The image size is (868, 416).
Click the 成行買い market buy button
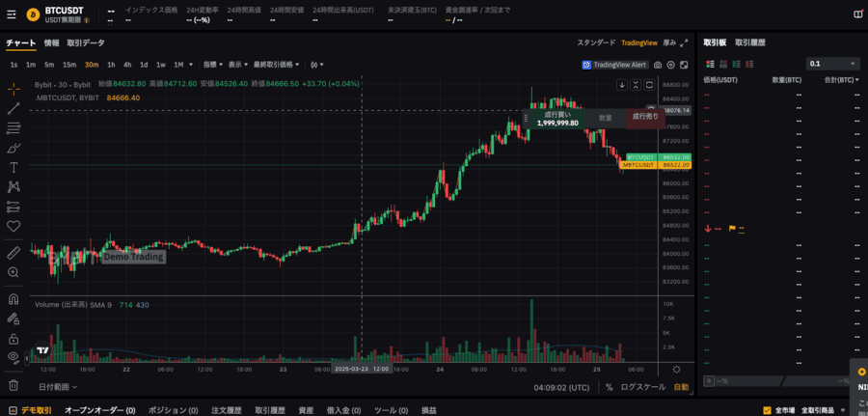557,119
